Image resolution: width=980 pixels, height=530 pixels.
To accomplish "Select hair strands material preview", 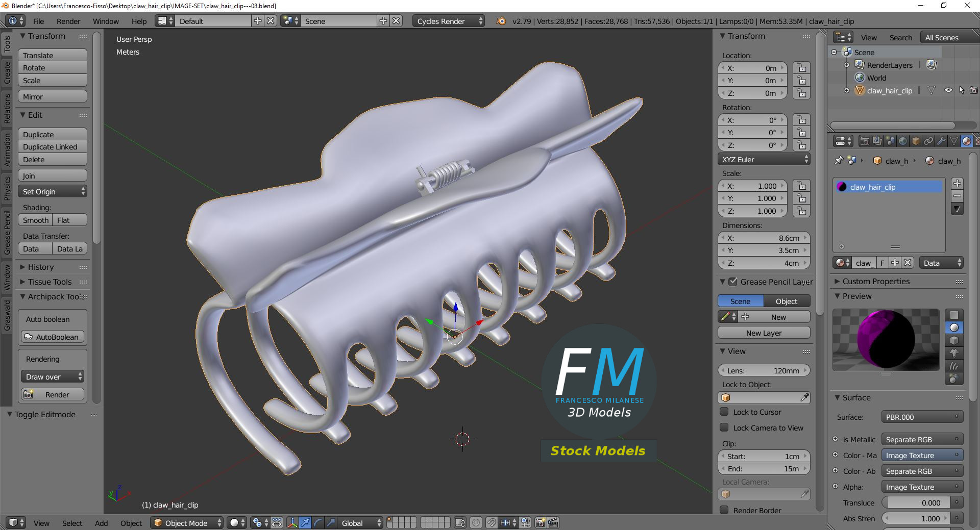I will [954, 366].
